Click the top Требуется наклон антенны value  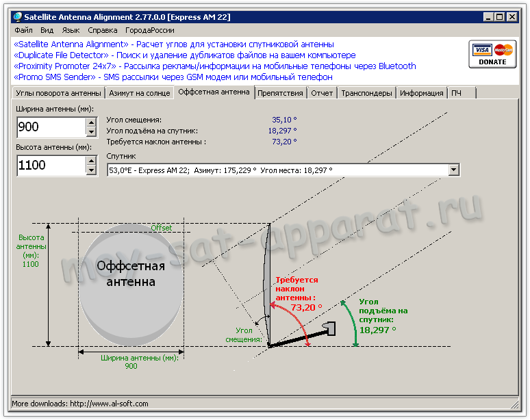click(284, 142)
